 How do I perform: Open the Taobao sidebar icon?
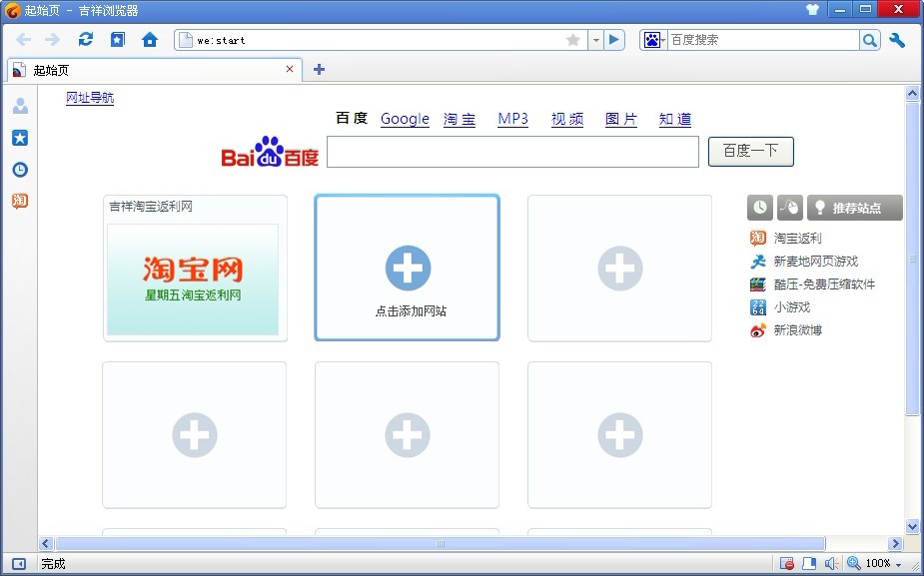tap(20, 201)
